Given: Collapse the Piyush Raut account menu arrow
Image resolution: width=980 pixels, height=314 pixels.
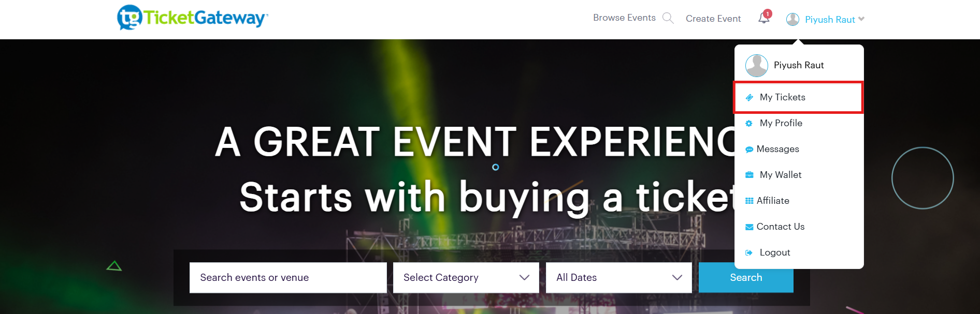Looking at the screenshot, I should [861, 19].
